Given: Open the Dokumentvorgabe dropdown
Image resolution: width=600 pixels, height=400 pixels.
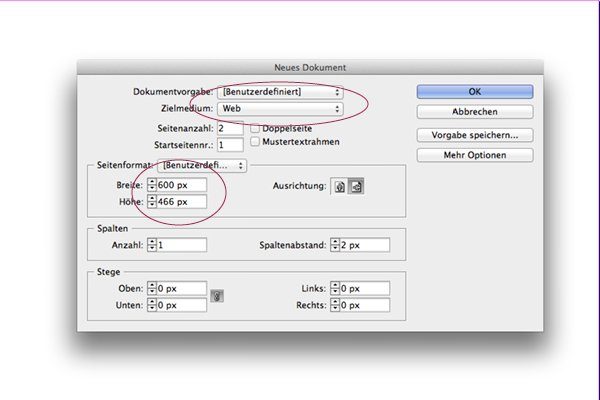Looking at the screenshot, I should [x=280, y=92].
